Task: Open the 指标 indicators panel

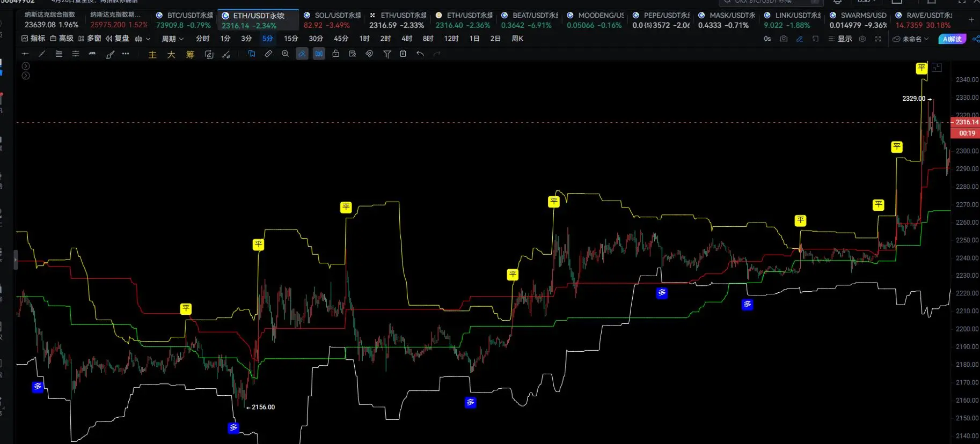Action: pyautogui.click(x=33, y=39)
